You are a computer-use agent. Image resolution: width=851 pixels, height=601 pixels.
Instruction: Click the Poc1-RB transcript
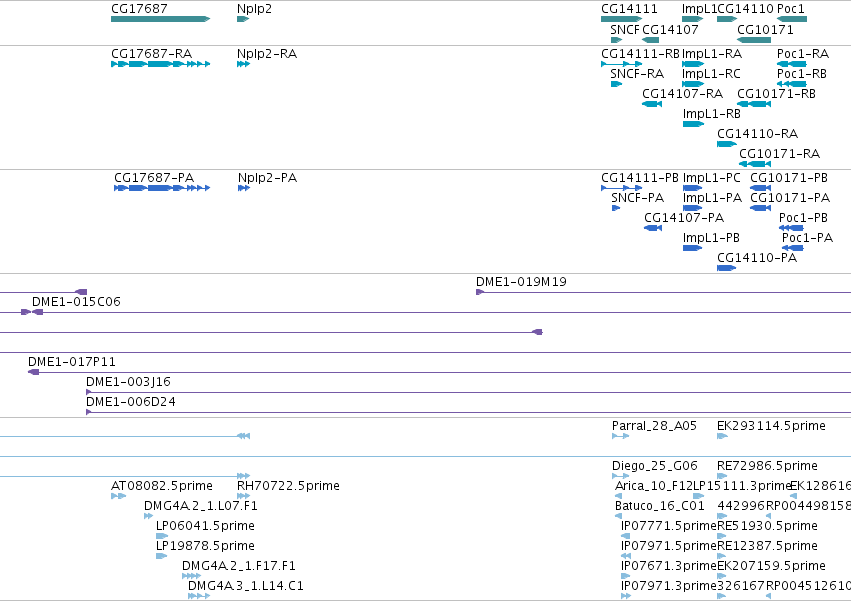click(x=792, y=84)
